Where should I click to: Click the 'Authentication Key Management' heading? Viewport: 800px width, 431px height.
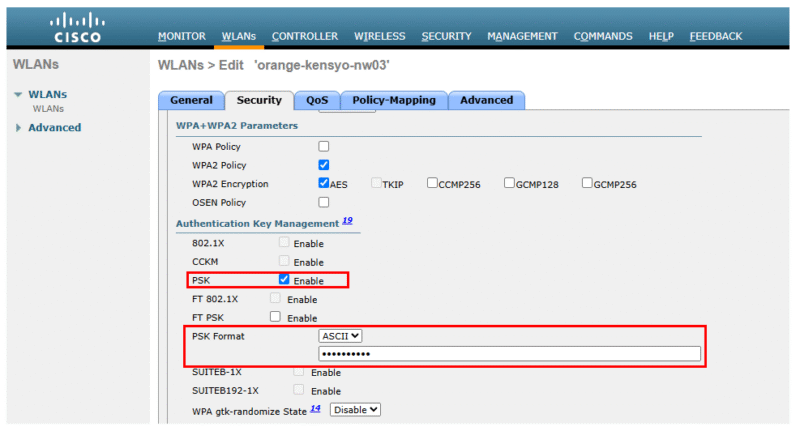257,223
